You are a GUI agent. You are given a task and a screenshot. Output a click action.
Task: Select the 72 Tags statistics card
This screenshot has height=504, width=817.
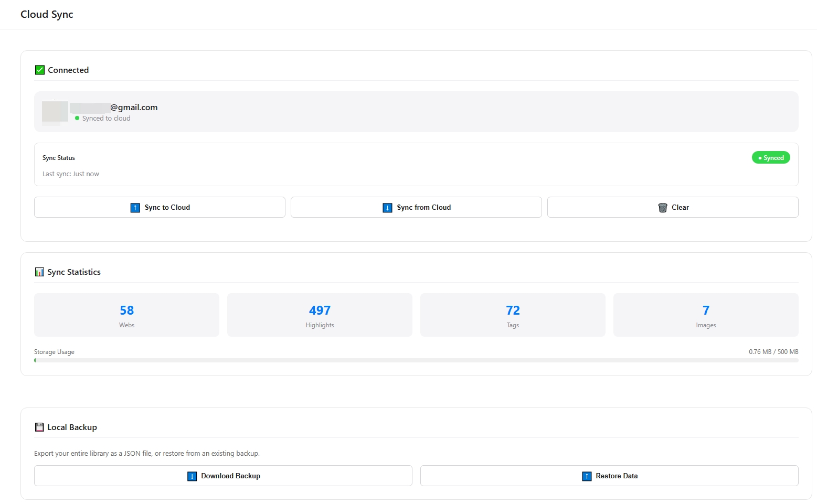tap(513, 315)
